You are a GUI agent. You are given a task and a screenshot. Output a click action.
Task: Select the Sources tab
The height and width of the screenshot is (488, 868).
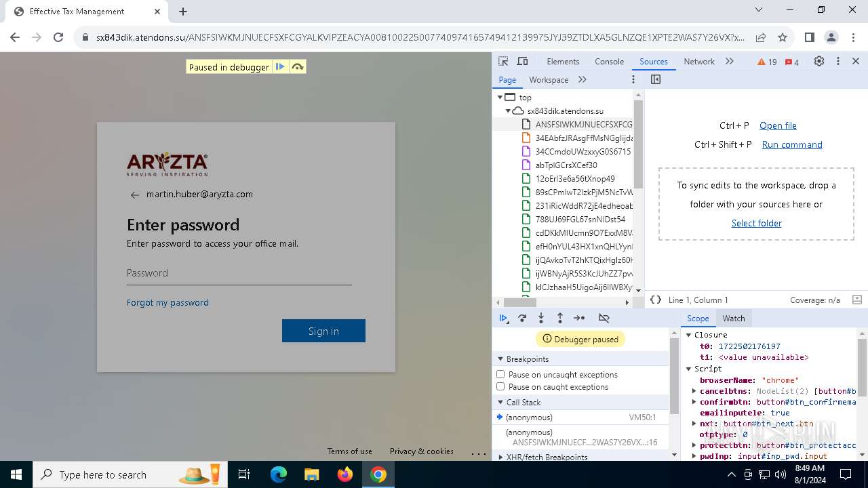coord(654,61)
